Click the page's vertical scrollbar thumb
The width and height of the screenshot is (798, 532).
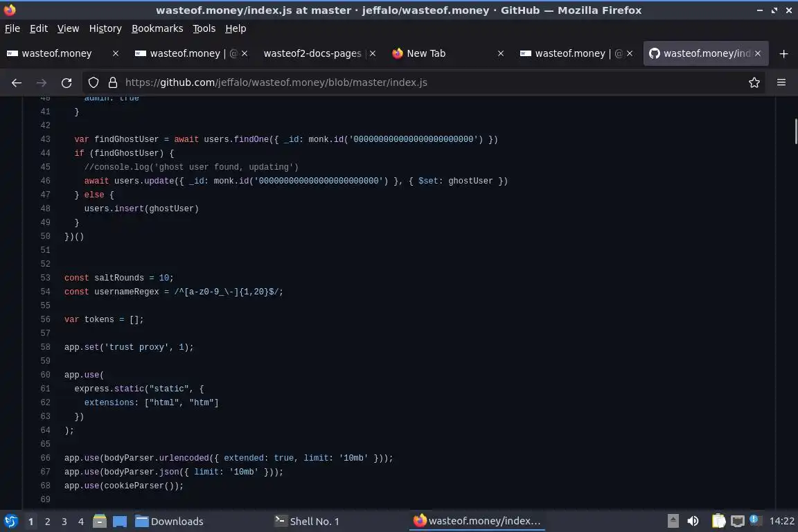(795, 132)
